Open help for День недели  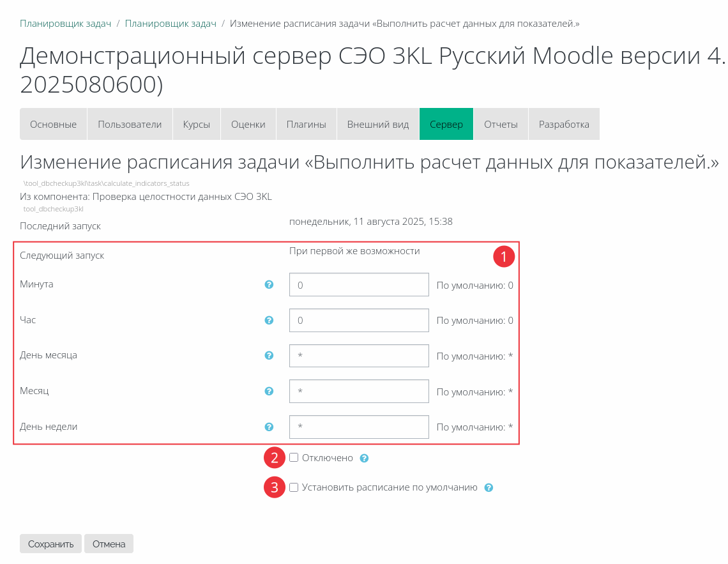[x=269, y=427]
